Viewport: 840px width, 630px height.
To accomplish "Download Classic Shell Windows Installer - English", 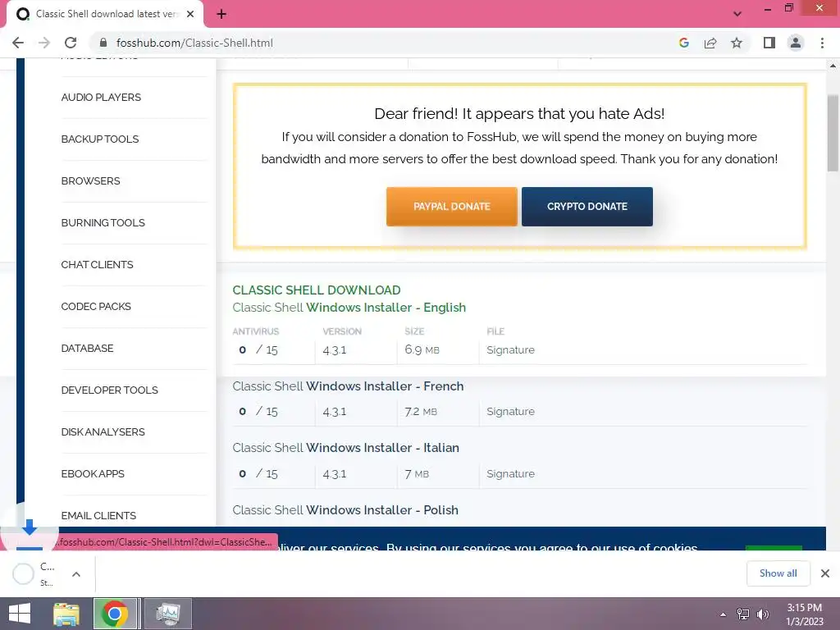I will coord(349,308).
